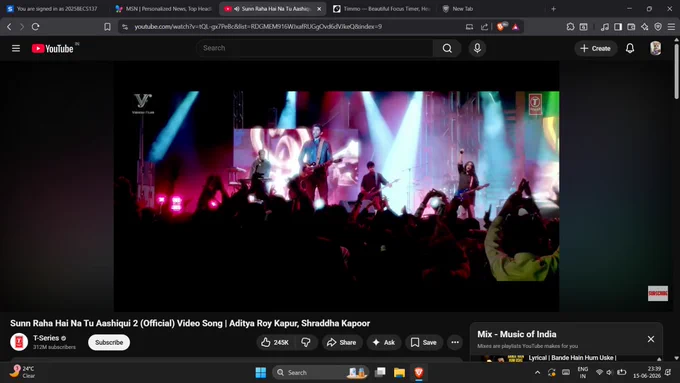Image resolution: width=680 pixels, height=383 pixels.
Task: Go to the YouTube home logo
Action: pos(52,49)
